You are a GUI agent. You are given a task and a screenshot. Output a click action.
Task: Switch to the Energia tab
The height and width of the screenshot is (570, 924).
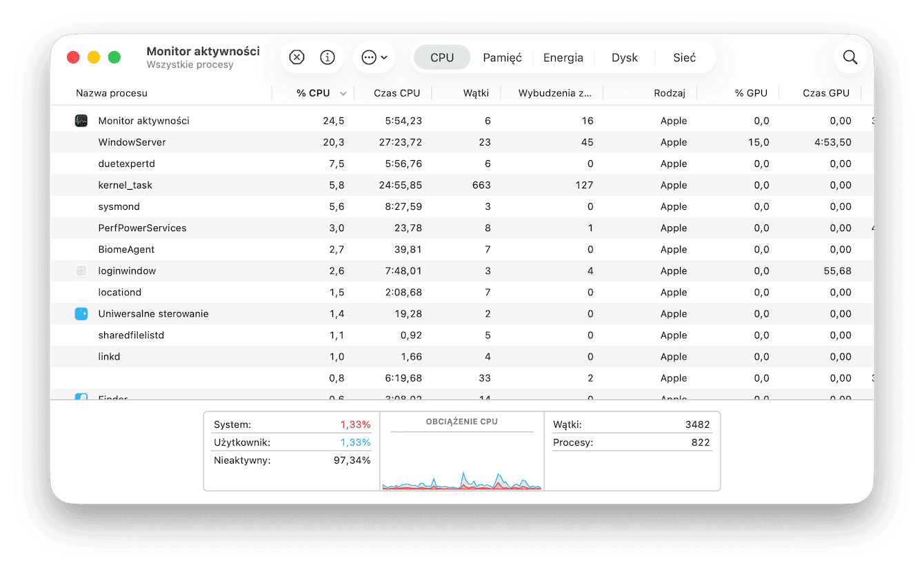coord(563,57)
